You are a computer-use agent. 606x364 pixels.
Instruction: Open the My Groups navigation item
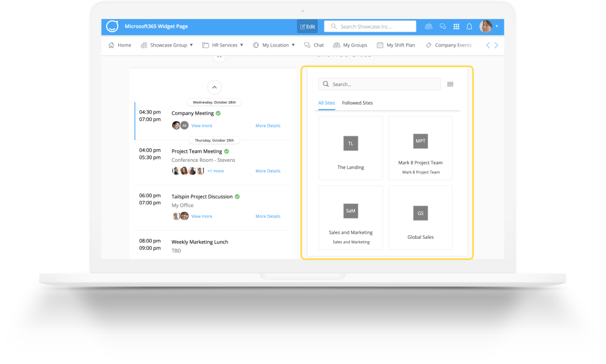(350, 45)
